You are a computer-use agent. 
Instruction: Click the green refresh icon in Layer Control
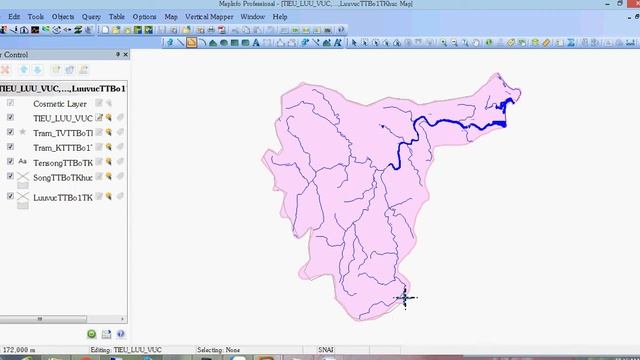pyautogui.click(x=91, y=334)
